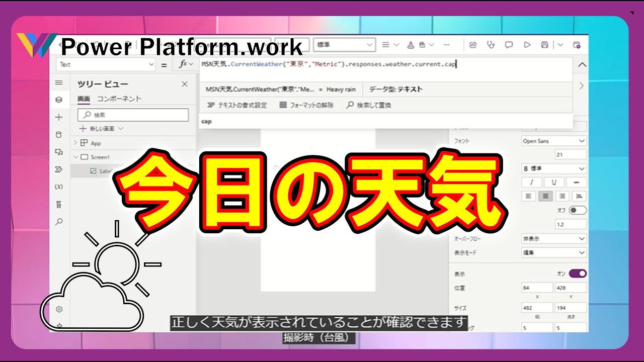Click the Y position field showing 428
The image size is (644, 362).
[571, 288]
